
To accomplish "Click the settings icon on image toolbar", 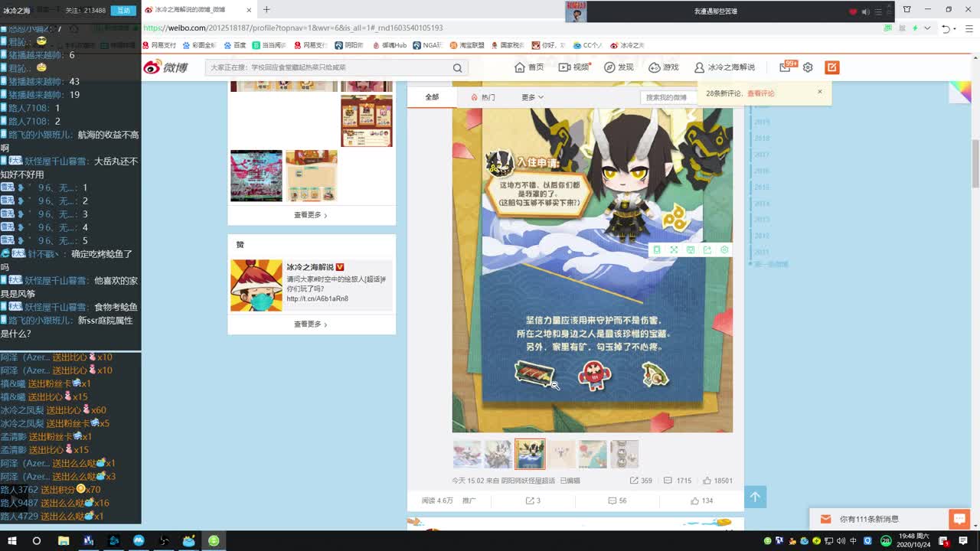I will (724, 249).
